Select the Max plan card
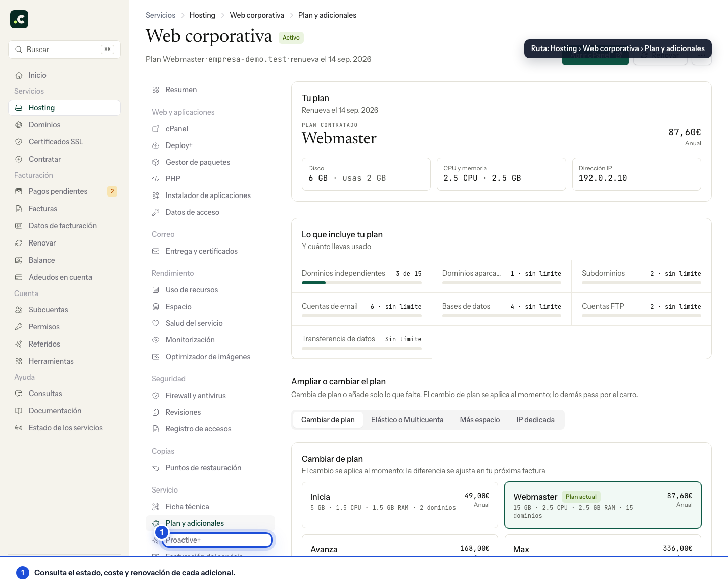 [x=603, y=546]
